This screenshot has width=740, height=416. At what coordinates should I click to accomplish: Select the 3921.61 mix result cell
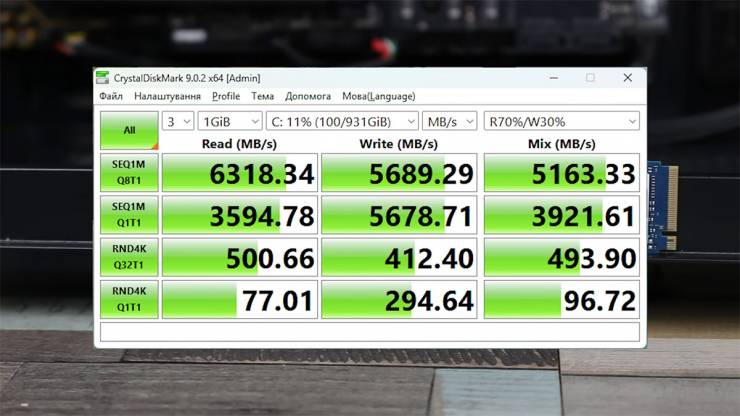(562, 215)
